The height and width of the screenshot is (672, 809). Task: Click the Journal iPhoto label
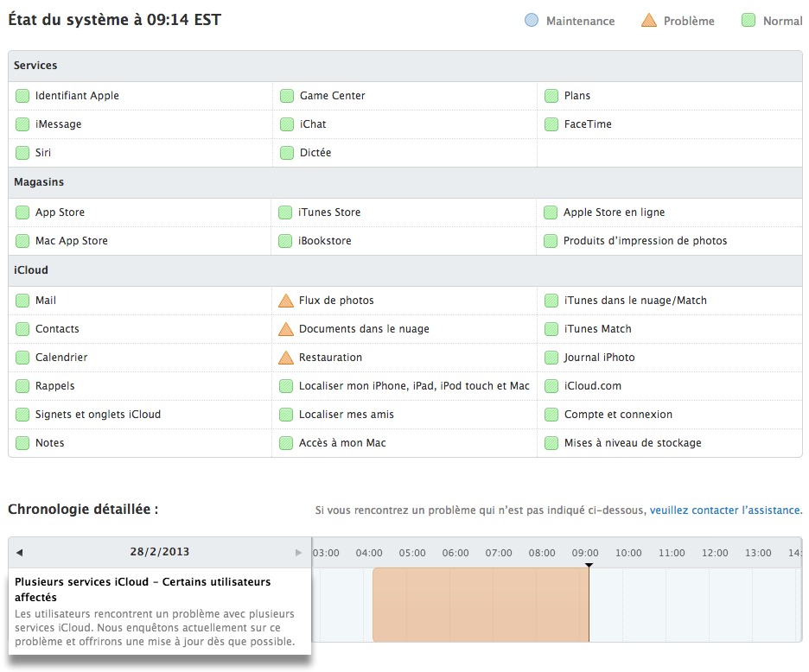coord(599,357)
